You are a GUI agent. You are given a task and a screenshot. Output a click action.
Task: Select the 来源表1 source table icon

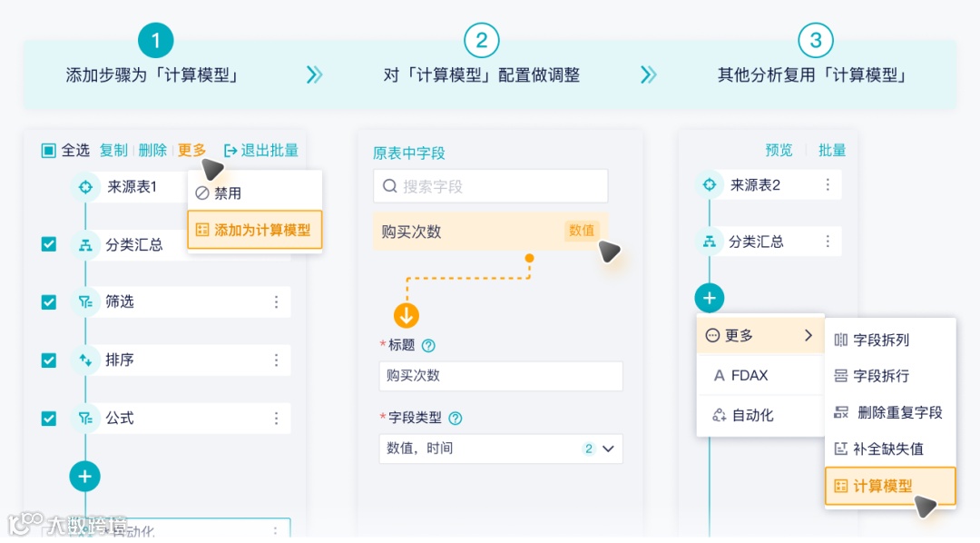click(x=84, y=187)
